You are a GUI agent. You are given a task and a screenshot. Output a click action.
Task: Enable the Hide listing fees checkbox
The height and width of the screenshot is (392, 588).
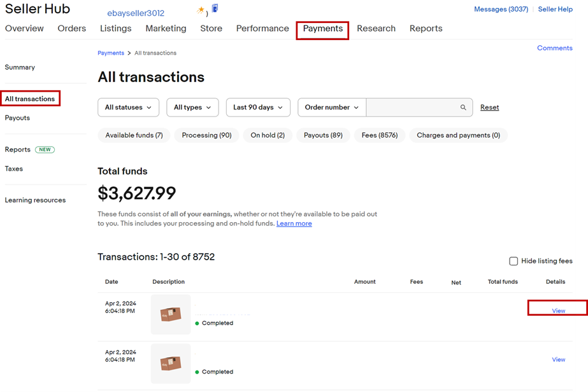click(x=513, y=261)
